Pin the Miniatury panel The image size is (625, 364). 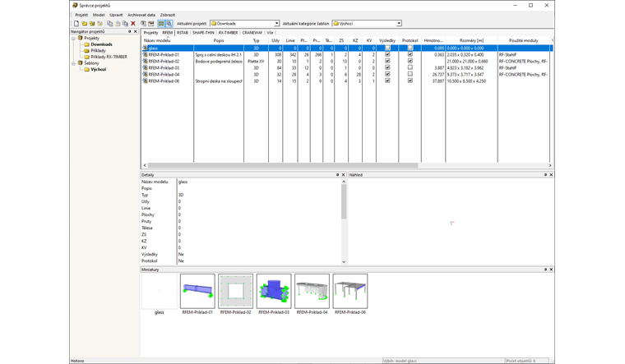point(546,270)
